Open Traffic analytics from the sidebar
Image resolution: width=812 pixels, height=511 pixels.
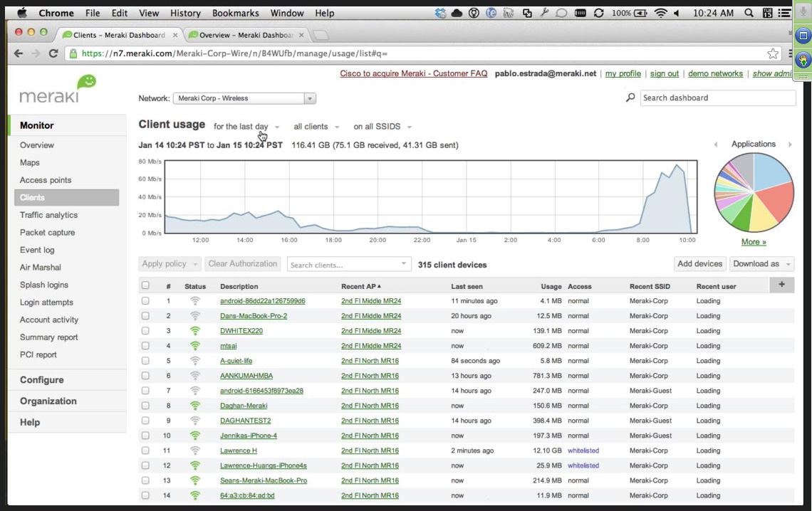point(48,215)
